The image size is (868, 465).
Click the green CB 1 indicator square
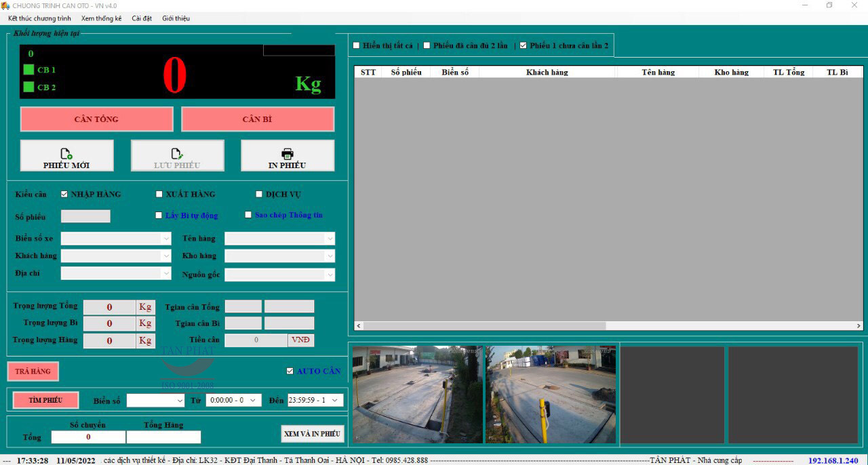(28, 70)
